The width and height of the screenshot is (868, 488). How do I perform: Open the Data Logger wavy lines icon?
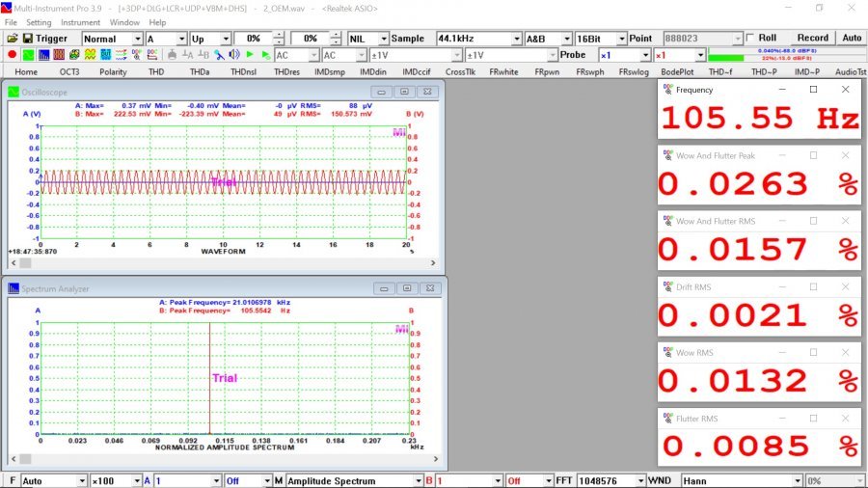point(121,55)
